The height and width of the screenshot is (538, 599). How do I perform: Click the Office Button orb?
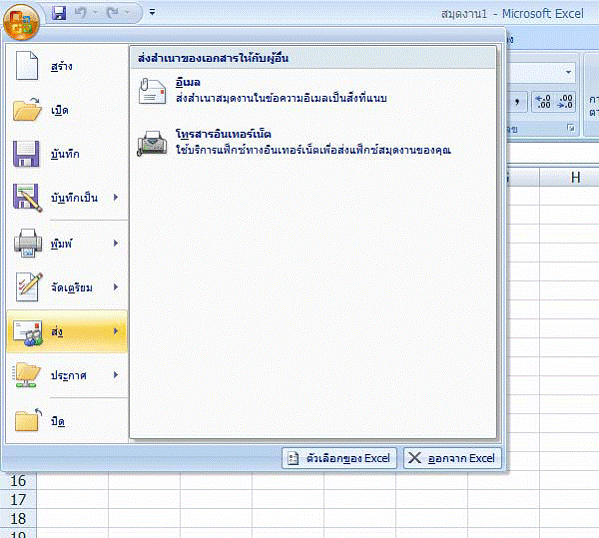click(21, 22)
